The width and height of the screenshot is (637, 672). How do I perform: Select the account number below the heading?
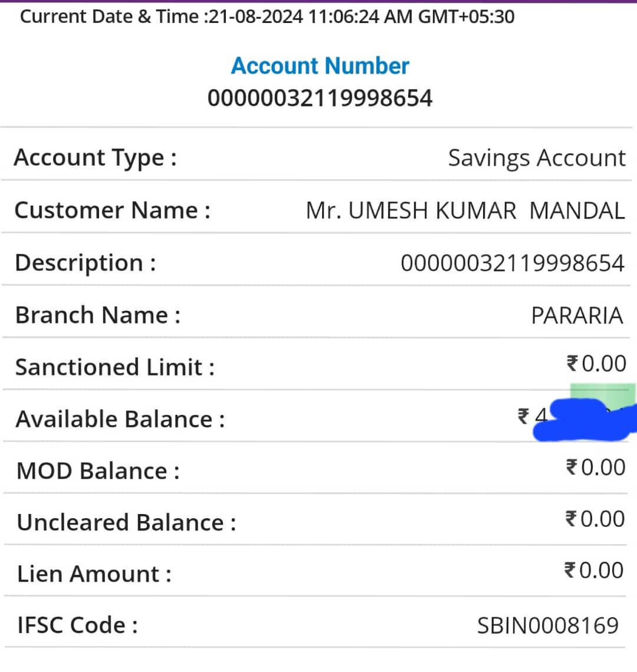pos(320,98)
